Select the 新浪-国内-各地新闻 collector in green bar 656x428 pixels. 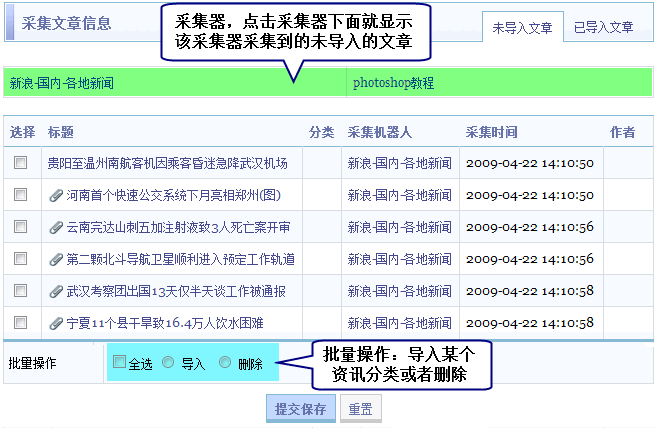pyautogui.click(x=62, y=83)
